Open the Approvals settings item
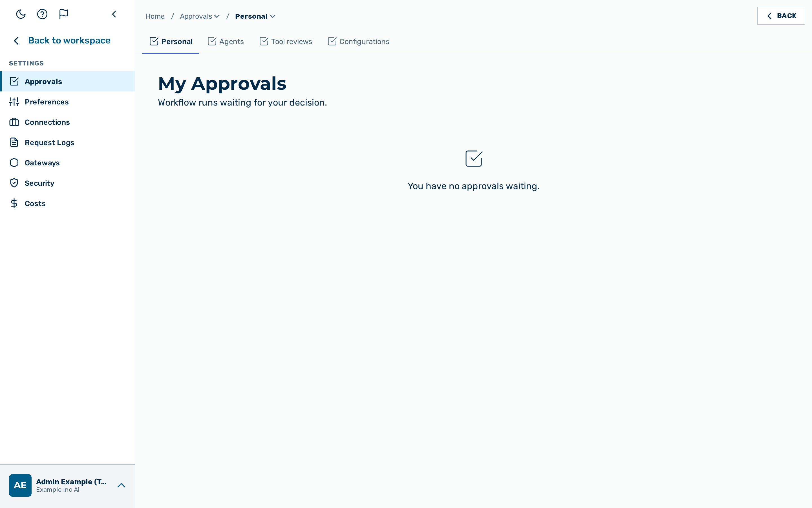The width and height of the screenshot is (812, 508). coord(67,81)
